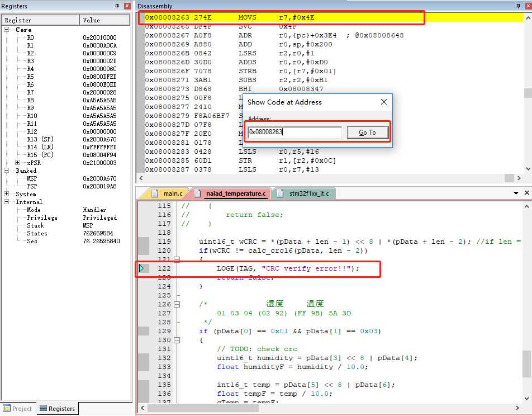Viewport: 532px width, 416px height.
Task: Open the Registers tab at bottom
Action: click(57, 409)
